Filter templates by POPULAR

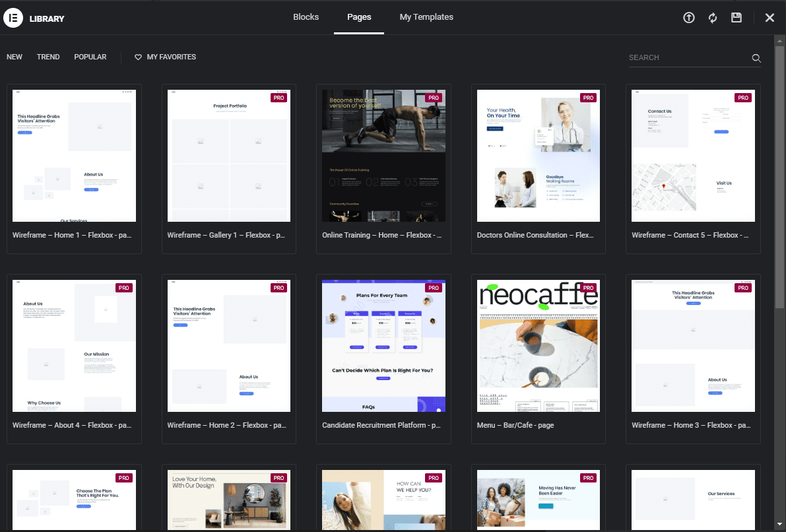click(x=90, y=57)
